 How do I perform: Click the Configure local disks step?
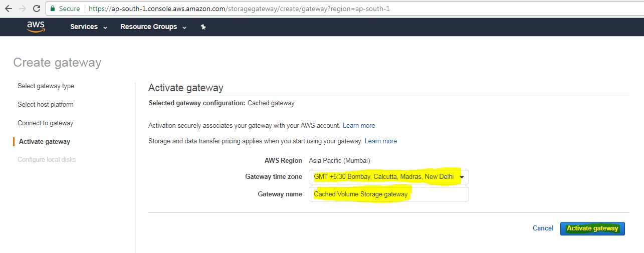coord(47,160)
